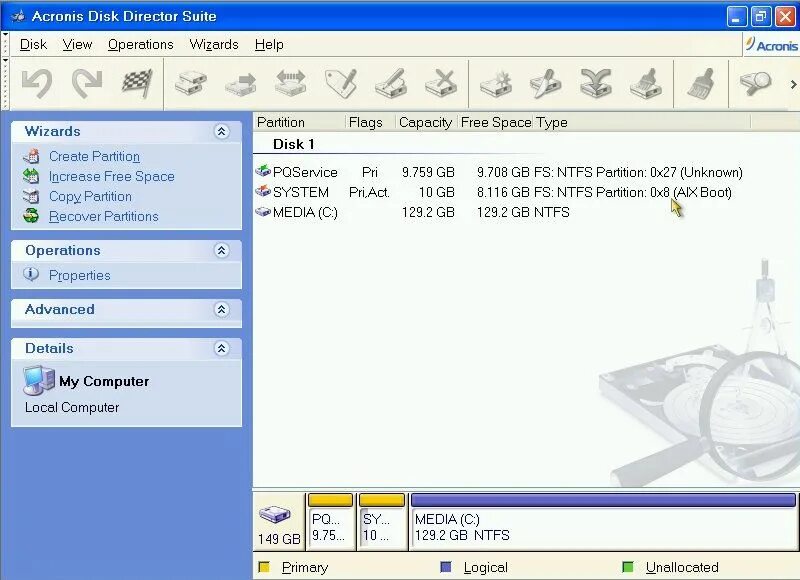Open the Disk menu
800x580 pixels.
[x=33, y=45]
